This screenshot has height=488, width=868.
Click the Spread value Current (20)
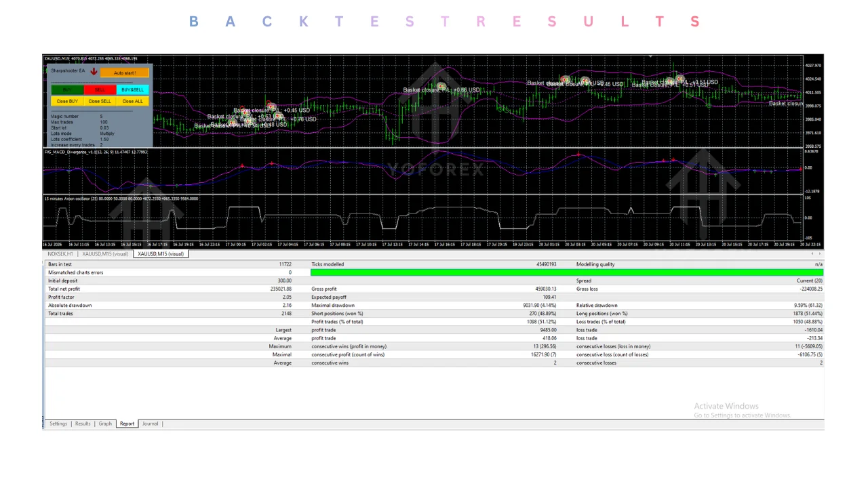809,281
